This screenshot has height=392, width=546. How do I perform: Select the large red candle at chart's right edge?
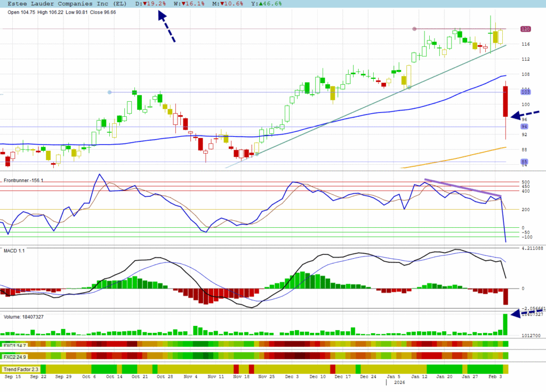click(x=504, y=101)
